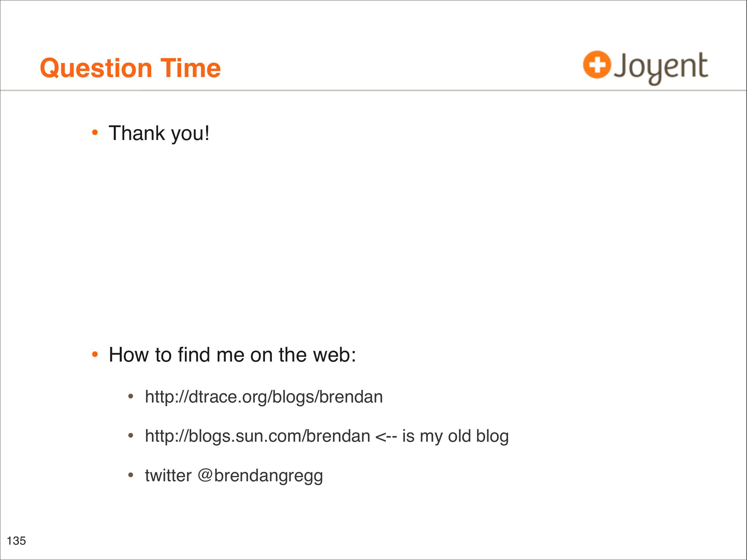Viewport: 747px width, 560px height.
Task: Select the "How to find me on the web:" line
Action: 232,355
